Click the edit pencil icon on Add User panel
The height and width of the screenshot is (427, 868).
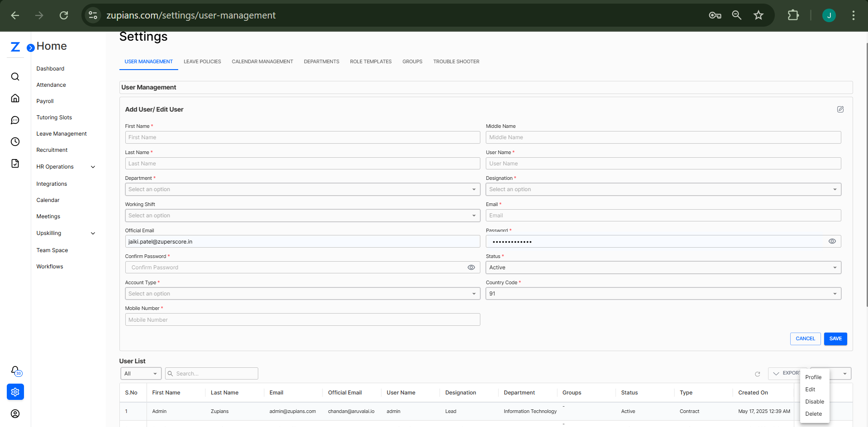(x=840, y=109)
